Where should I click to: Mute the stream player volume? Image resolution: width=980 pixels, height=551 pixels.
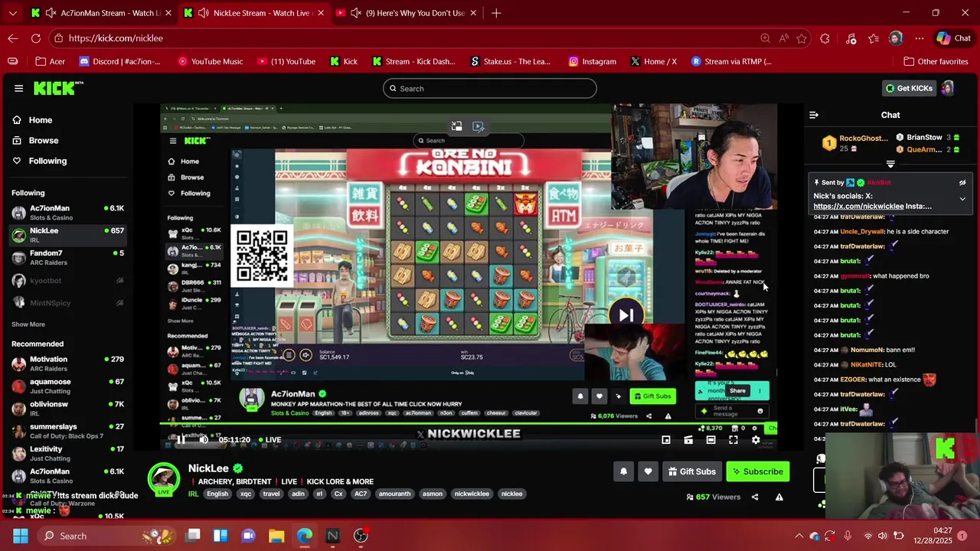(204, 440)
